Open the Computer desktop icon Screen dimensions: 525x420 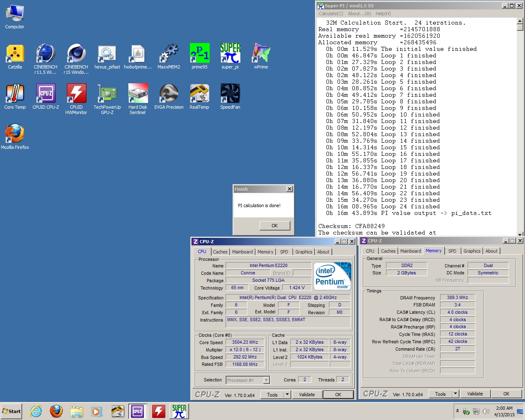(x=15, y=17)
